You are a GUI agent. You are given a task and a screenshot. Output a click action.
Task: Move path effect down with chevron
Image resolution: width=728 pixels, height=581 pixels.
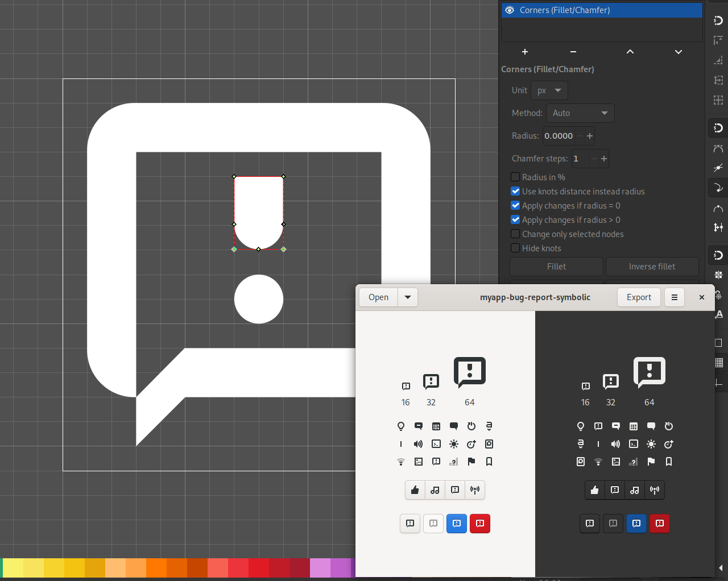679,52
